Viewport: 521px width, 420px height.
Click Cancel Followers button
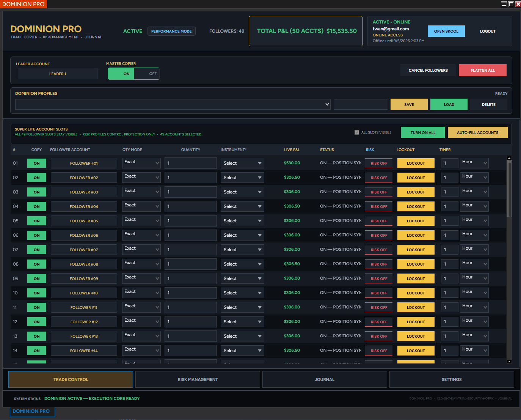[x=428, y=70]
